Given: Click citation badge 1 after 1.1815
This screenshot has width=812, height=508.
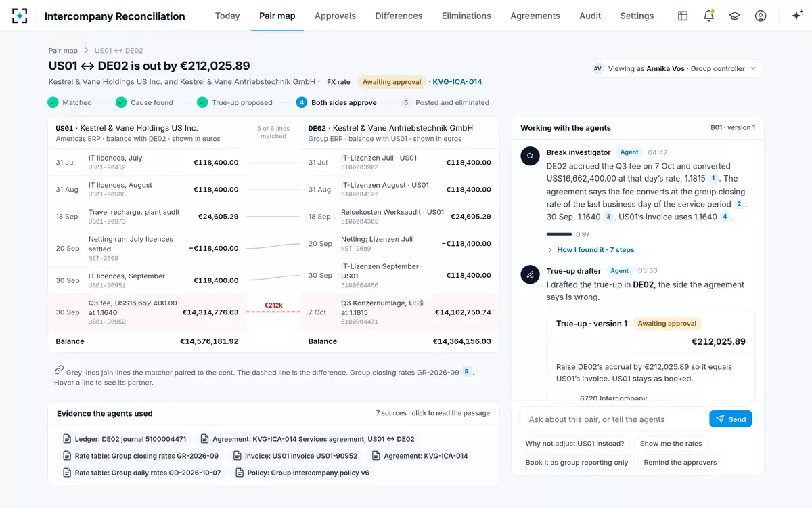Looking at the screenshot, I should click(713, 179).
